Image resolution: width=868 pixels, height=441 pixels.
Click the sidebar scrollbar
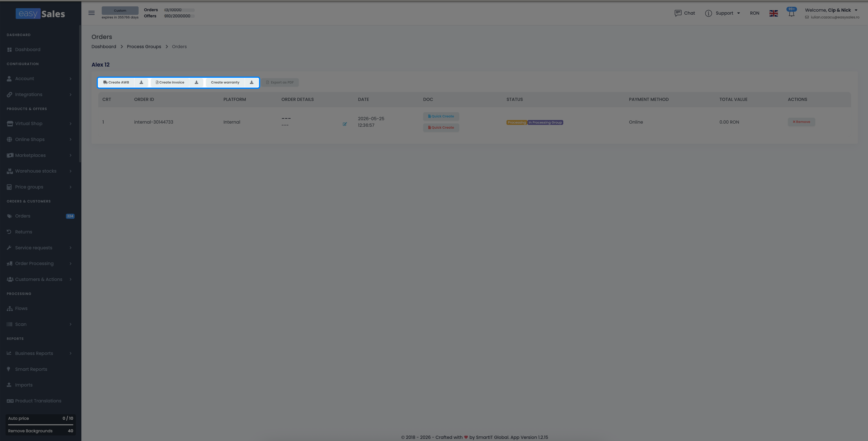80,93
